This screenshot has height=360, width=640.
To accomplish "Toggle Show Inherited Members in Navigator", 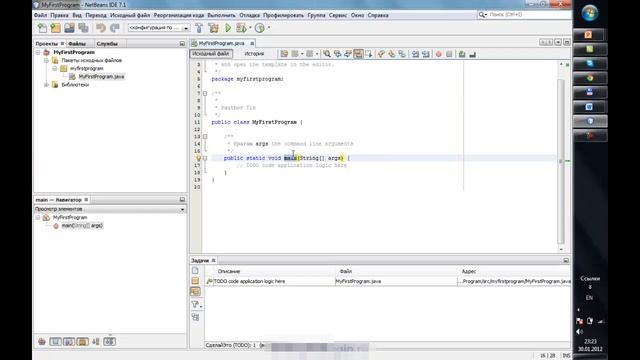I will click(x=42, y=341).
